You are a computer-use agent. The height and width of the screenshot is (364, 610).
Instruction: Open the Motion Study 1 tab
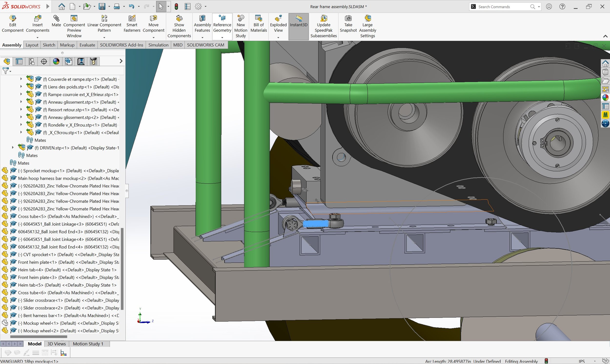click(88, 344)
